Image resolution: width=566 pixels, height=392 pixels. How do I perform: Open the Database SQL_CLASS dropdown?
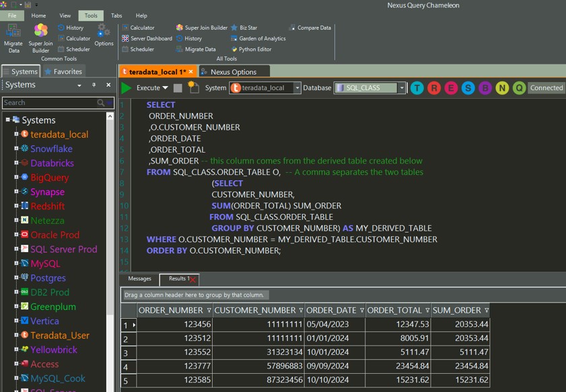coord(402,88)
